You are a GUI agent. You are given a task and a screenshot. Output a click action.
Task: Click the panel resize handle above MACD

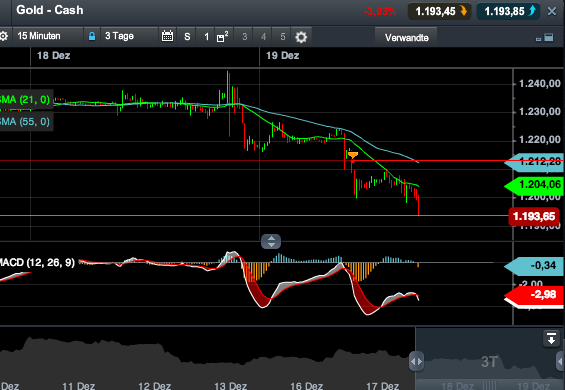271,241
